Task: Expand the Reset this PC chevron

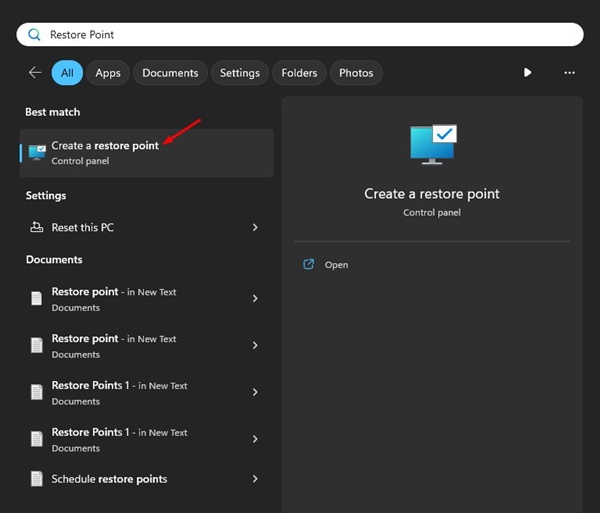Action: click(255, 228)
